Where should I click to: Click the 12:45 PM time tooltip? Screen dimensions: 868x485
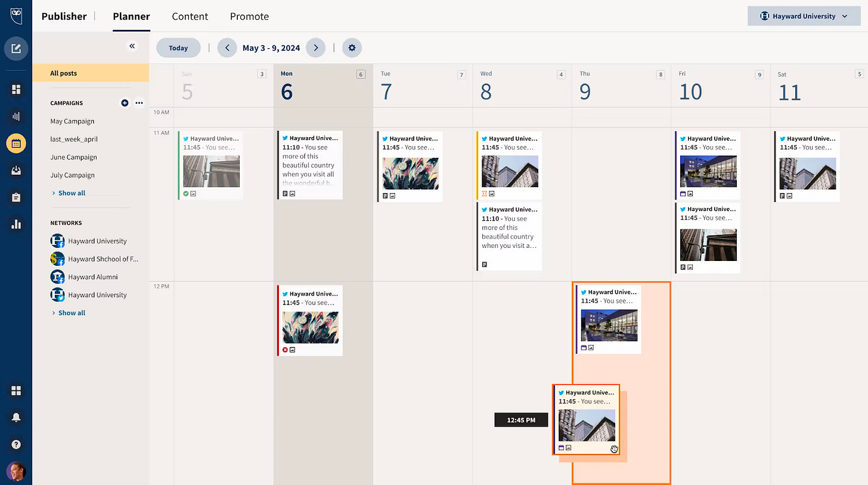pos(521,420)
